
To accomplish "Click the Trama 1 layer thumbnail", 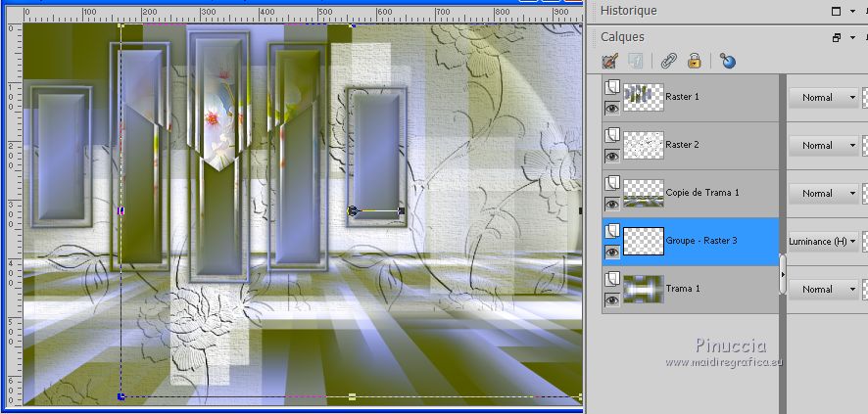I will 644,289.
